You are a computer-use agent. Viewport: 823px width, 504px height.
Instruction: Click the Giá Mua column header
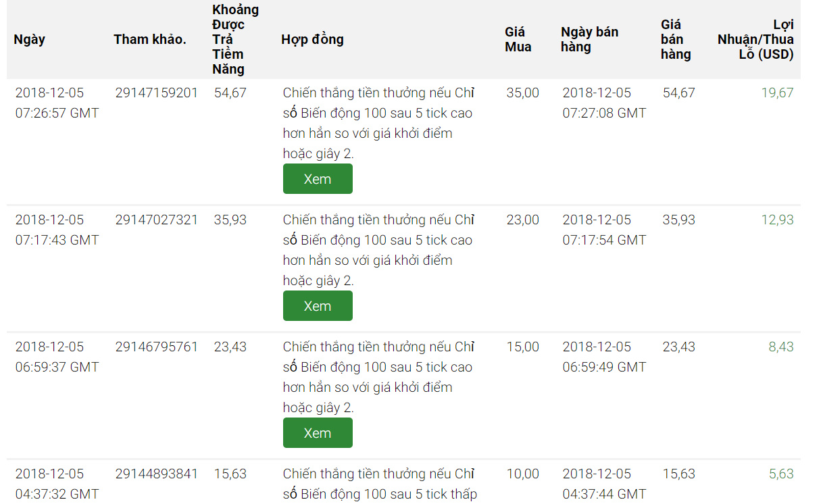tap(518, 39)
